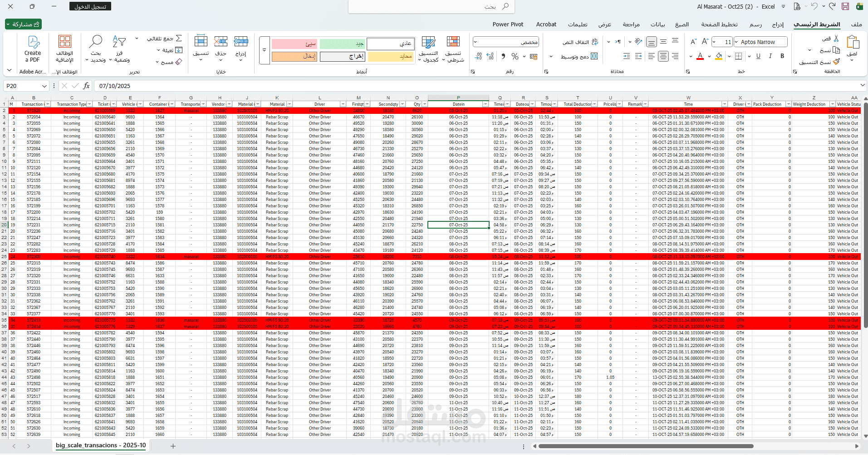Screen dimensions: 868x455
Task: Open the Transaction Type column filter dropdown
Action: pyautogui.click(x=89, y=104)
